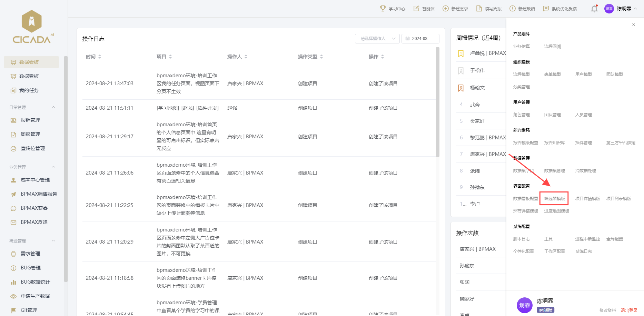
Task: Open 角色管理 under 用户管理
Action: [x=521, y=115]
